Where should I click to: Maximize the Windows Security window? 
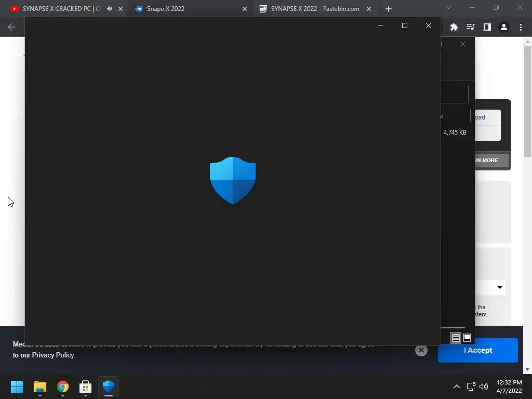tap(404, 25)
